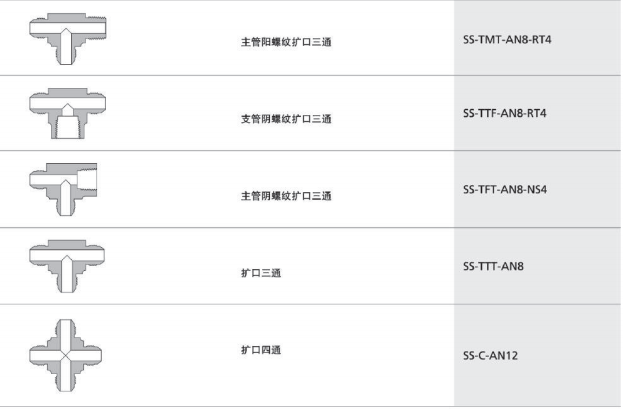
Task: Click the male-thread run flare tee diagram
Action: [68, 39]
